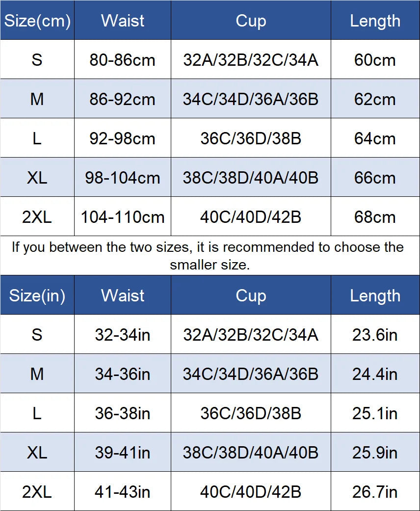The image size is (420, 511).
Task: Select the 26.7in length cell
Action: [375, 492]
